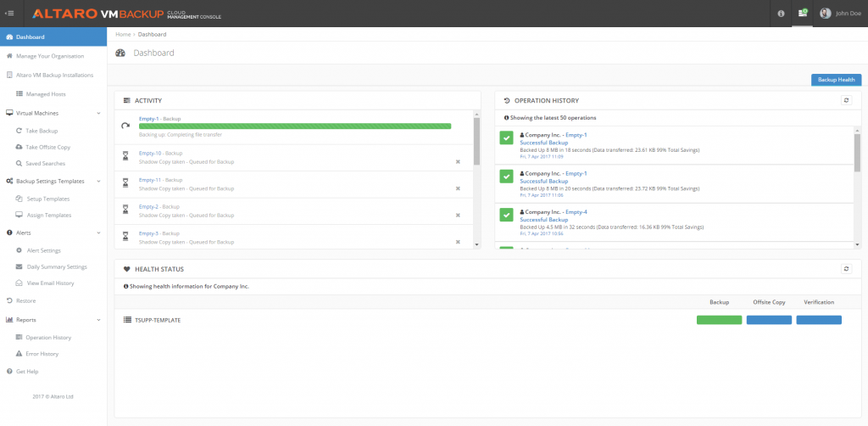This screenshot has width=868, height=426.
Task: Cancel the queued Empty-10 backup
Action: (x=458, y=161)
